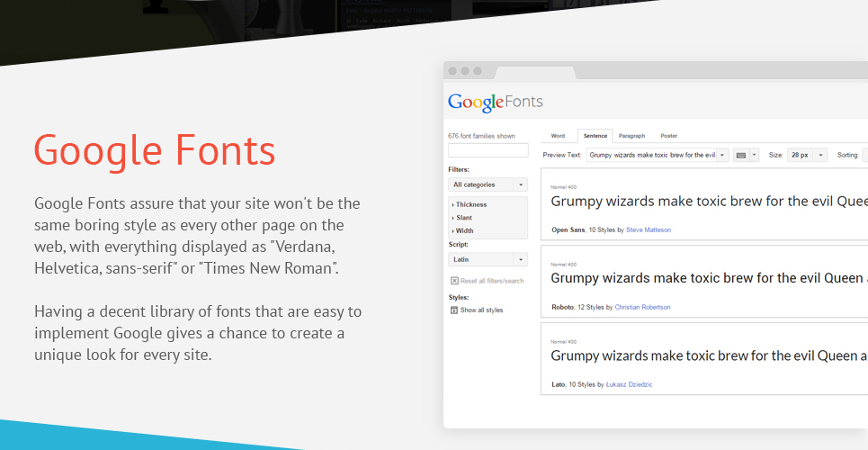Open Łukasz Dziedzic designer link

tap(629, 384)
